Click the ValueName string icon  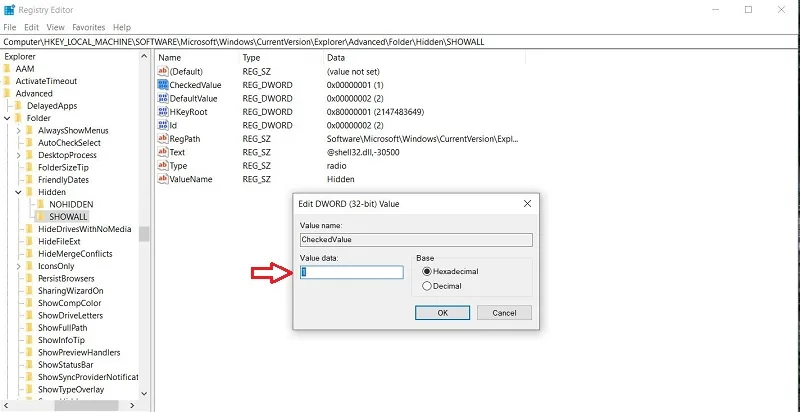163,179
